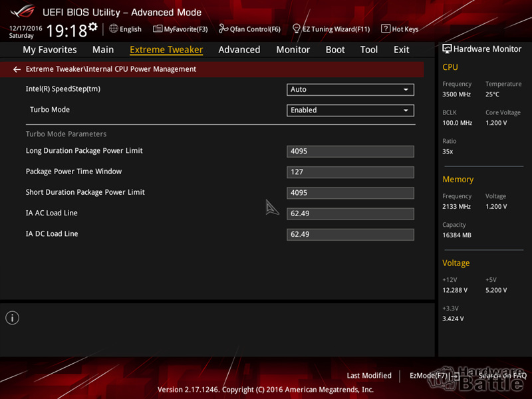
Task: Click the 19:18 clock time
Action: pyautogui.click(x=67, y=31)
